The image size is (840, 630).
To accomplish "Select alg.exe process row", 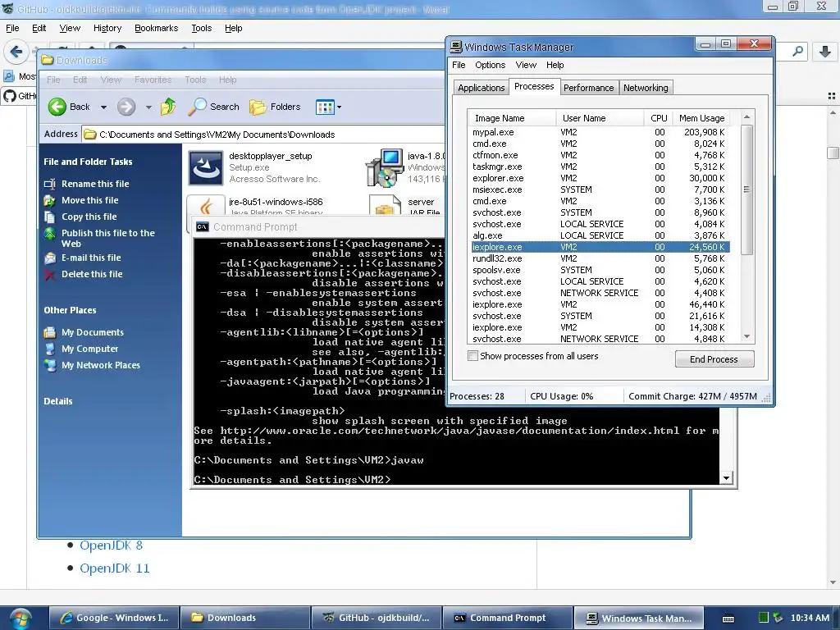I will [599, 235].
